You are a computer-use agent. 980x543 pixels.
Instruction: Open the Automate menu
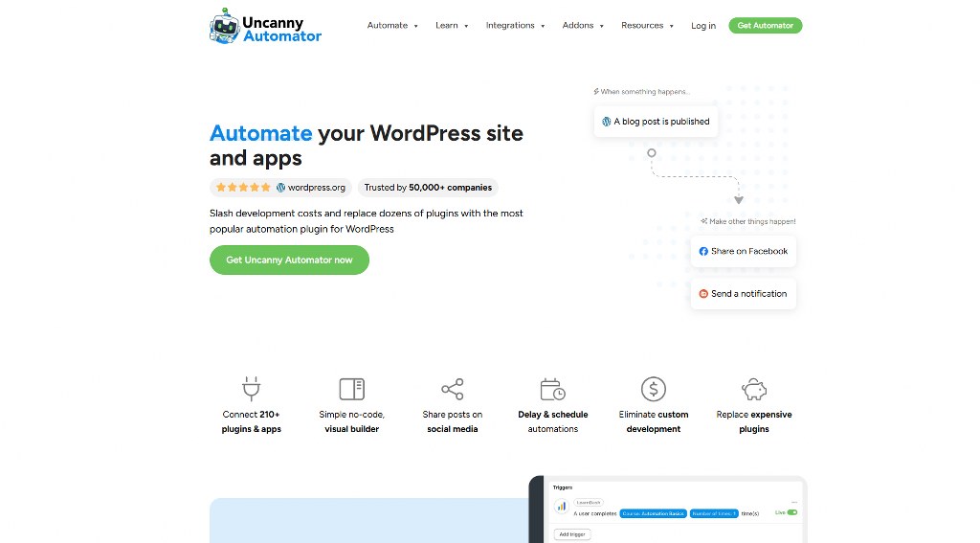(388, 26)
